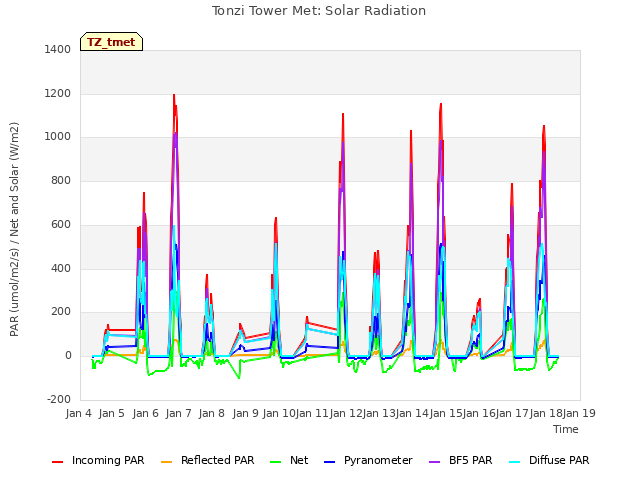Select the Pyranometer legend label
Viewport: 640px width, 480px height.
coord(378,460)
